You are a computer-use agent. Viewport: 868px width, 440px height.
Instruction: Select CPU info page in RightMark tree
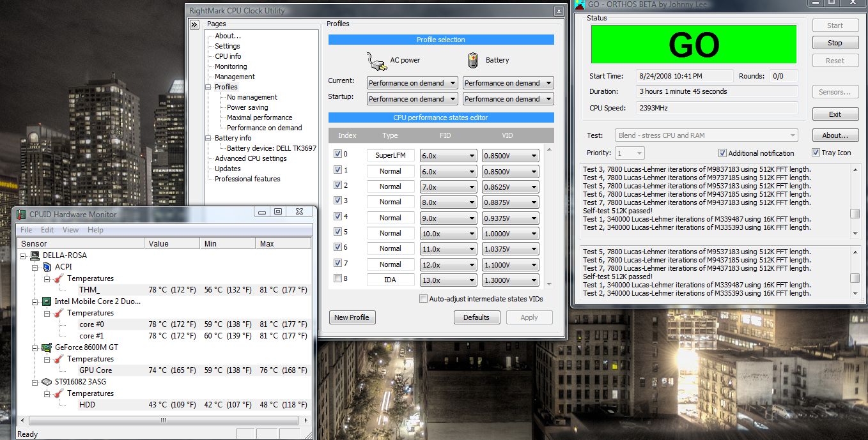tap(228, 56)
